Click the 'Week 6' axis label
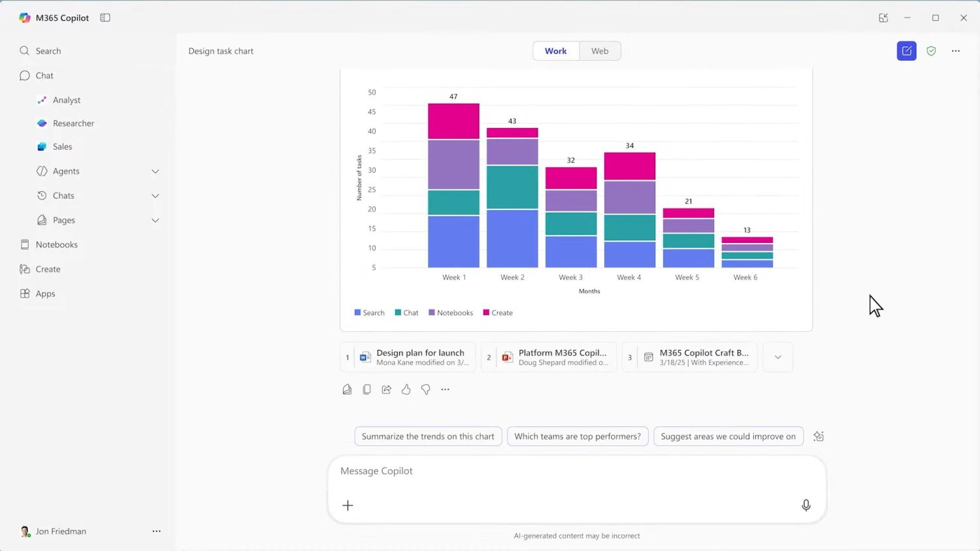The height and width of the screenshot is (551, 980). click(x=745, y=277)
